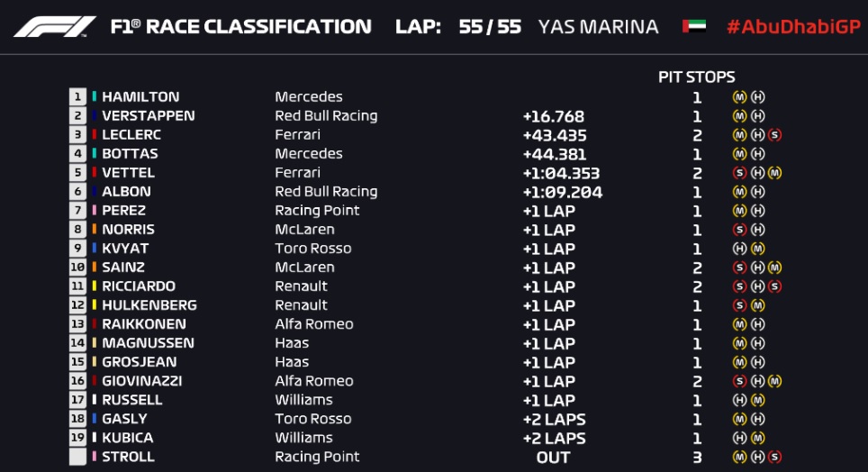Click the VERSTAPPEN driver name

click(148, 116)
